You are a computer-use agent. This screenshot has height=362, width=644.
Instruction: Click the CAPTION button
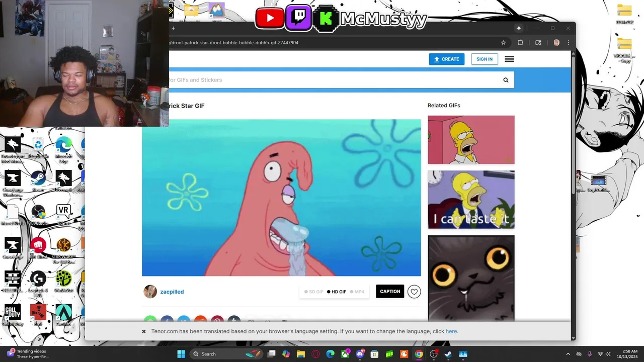[390, 292]
